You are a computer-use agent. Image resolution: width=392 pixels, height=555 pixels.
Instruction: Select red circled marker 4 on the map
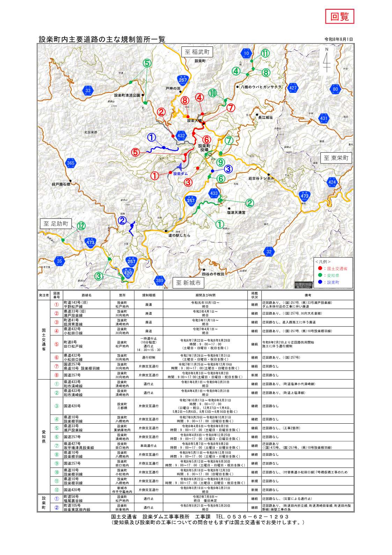(x=199, y=97)
